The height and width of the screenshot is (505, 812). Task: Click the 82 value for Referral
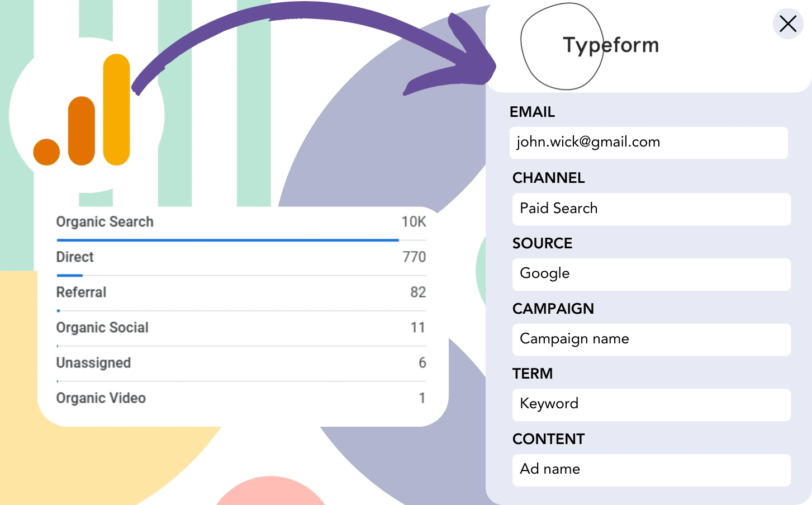418,292
